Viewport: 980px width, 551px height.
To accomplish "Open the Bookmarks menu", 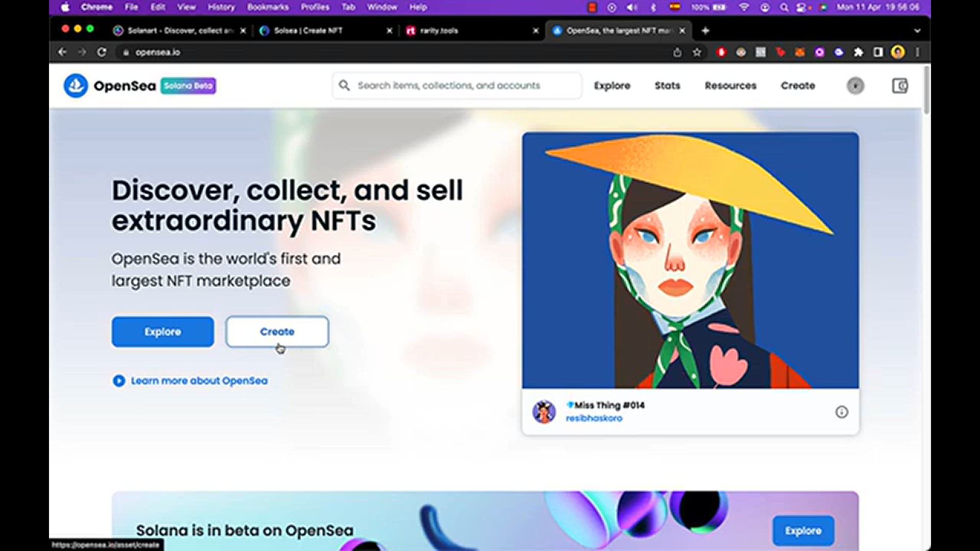I will point(267,7).
